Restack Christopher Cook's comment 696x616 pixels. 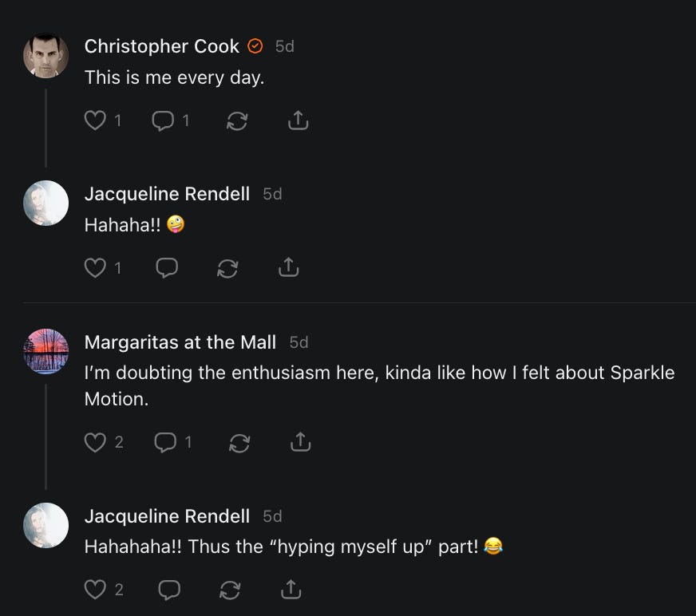[237, 120]
